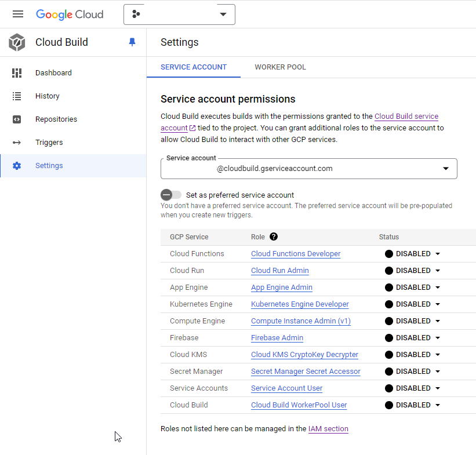Click the 'Secret Manager' service cell
This screenshot has width=476, height=455.
(x=197, y=372)
